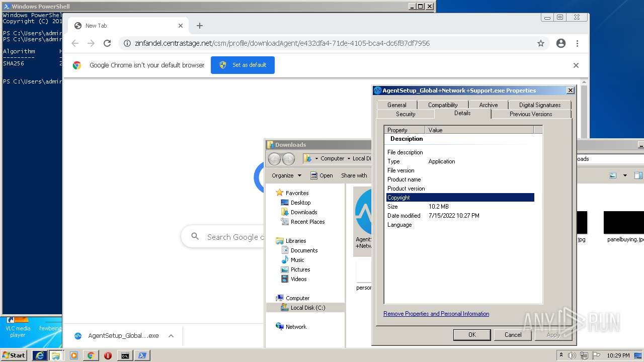Bookmark this page with the star icon
644x362 pixels.
coord(541,43)
